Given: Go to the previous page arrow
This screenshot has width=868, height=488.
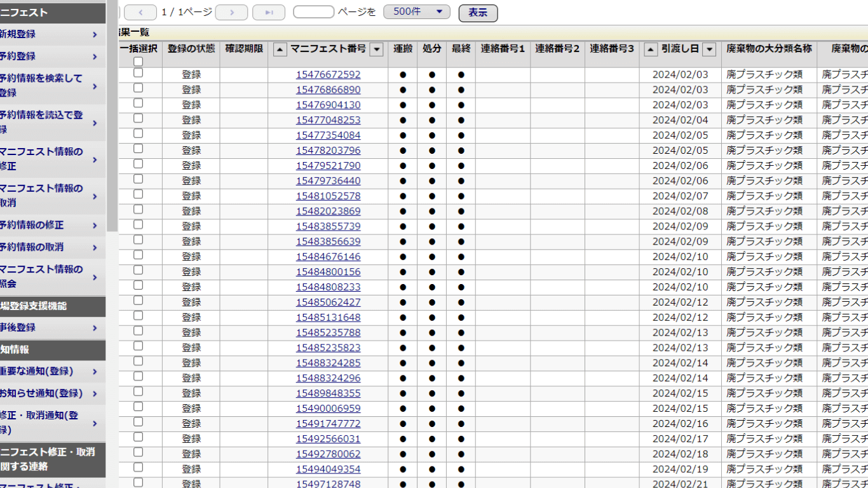Looking at the screenshot, I should pos(140,12).
